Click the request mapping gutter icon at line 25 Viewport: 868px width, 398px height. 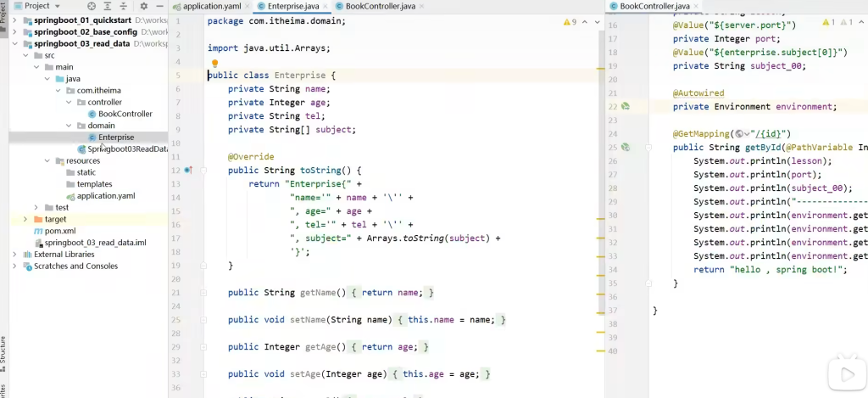point(625,148)
